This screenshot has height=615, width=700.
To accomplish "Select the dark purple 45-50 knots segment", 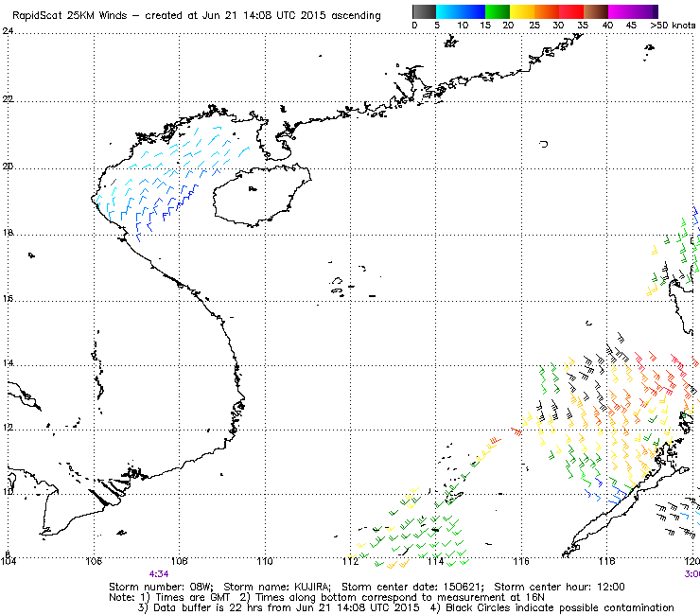I will tap(645, 11).
